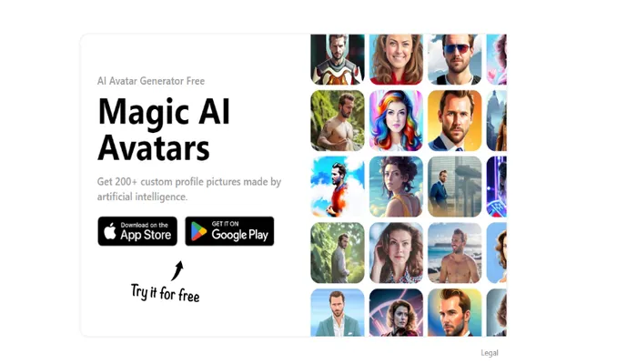Select the shirtless man in jungle avatar
Screen dimensions: 637x364
[x=338, y=121]
